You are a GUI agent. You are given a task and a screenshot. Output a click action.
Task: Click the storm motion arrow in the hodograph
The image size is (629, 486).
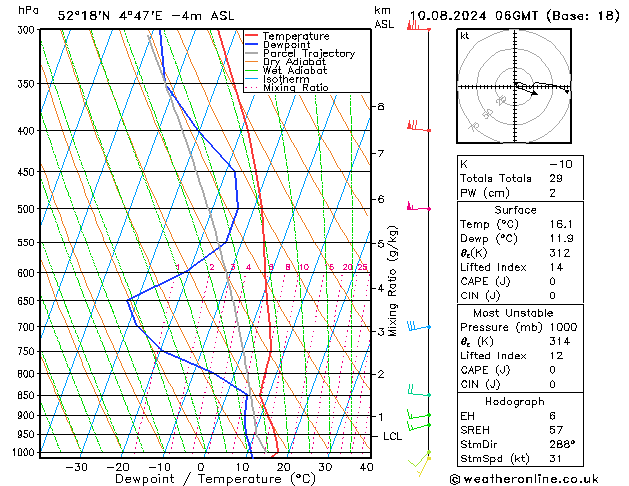click(526, 89)
